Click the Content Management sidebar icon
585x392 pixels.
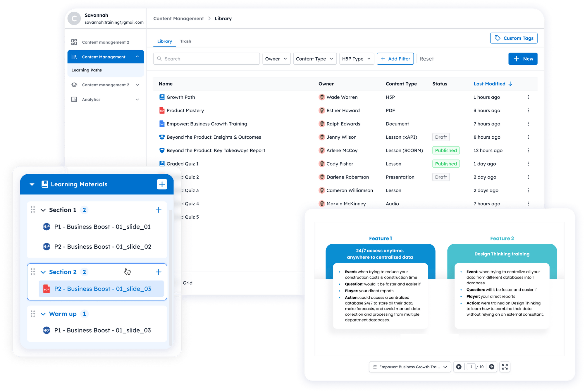coord(74,56)
